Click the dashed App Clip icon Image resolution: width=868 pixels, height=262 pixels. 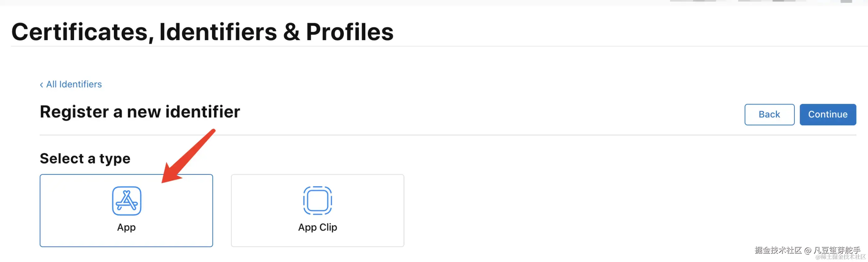click(317, 201)
